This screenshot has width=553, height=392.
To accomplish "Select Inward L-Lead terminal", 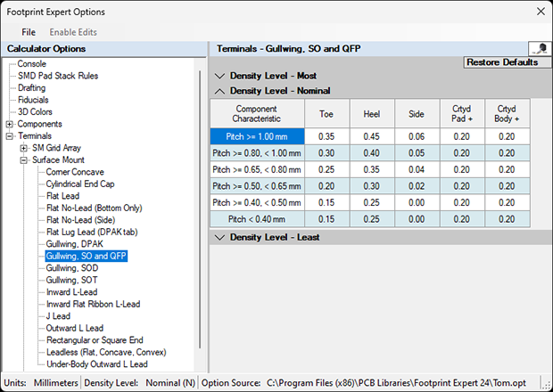I will pyautogui.click(x=72, y=292).
